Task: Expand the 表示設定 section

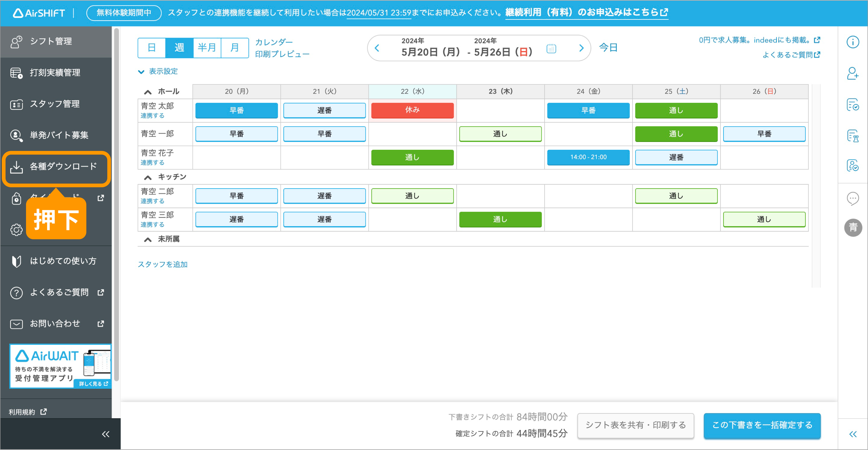Action: [x=158, y=71]
